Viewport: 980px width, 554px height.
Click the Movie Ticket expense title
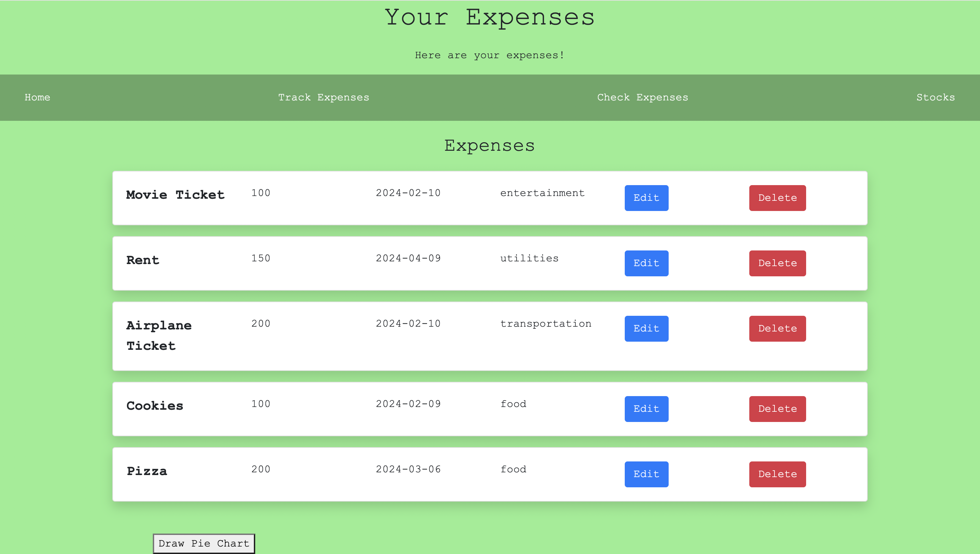click(175, 195)
